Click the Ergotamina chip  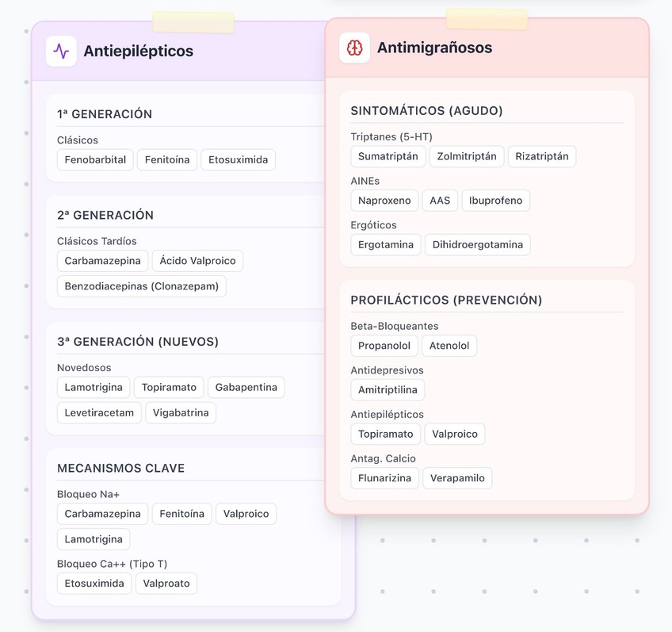386,245
